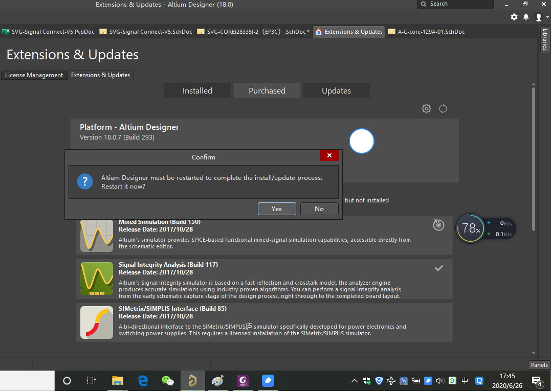Click the Mixed Simulation install-pending icon
This screenshot has width=551, height=392.
(438, 225)
